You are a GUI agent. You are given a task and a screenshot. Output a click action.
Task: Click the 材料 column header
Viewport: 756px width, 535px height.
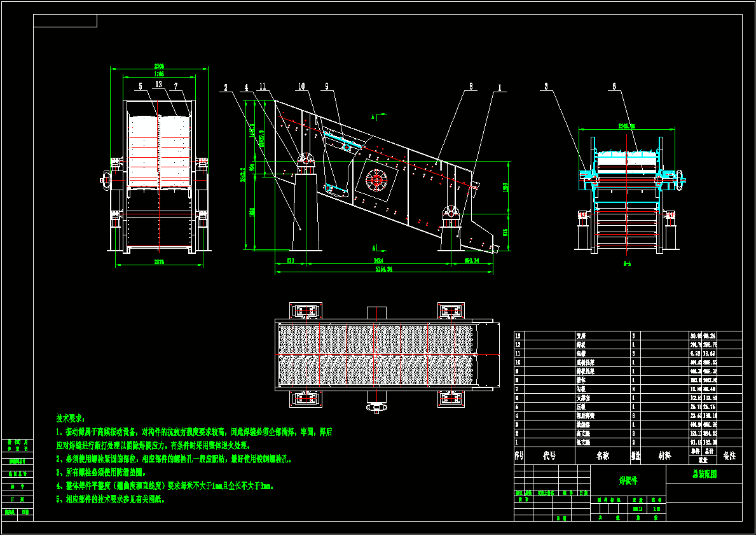coord(664,455)
